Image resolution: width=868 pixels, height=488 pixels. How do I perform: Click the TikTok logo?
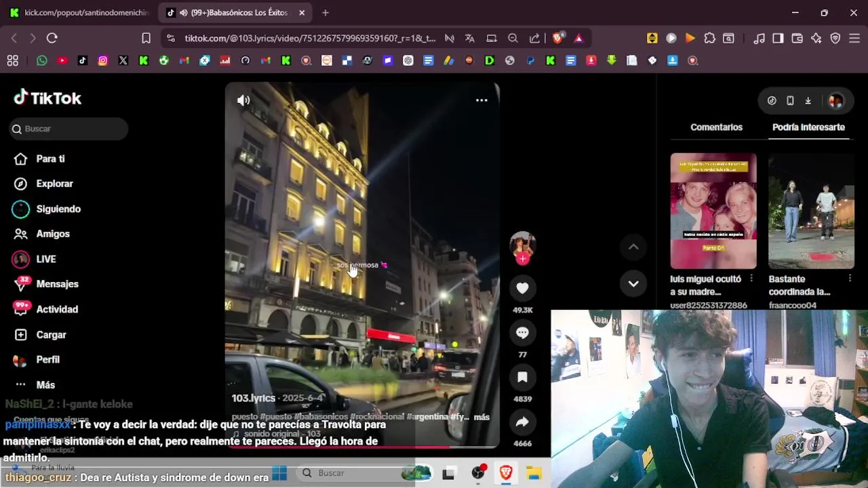point(47,98)
